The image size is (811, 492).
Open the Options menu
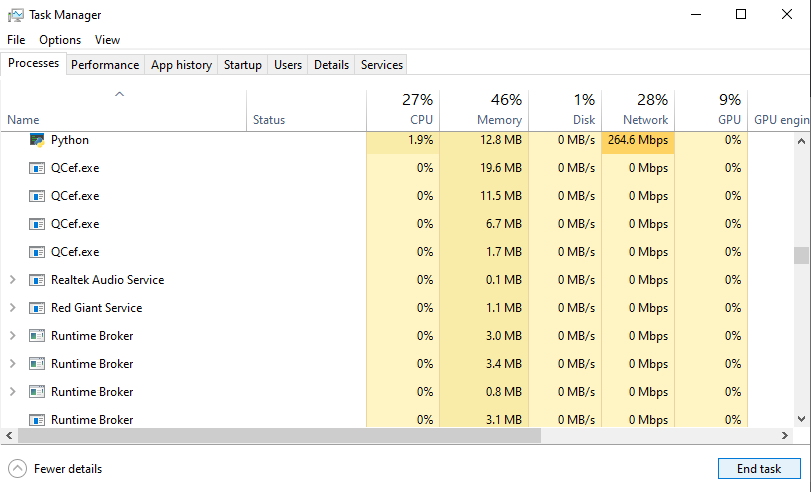click(x=60, y=40)
